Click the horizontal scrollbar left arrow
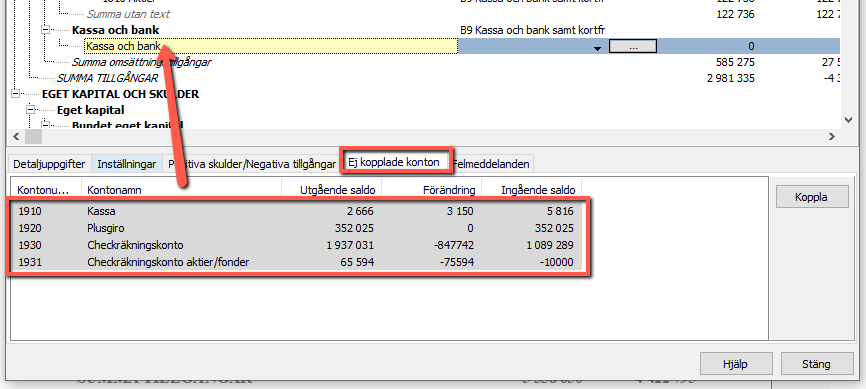866x389 pixels. pyautogui.click(x=16, y=136)
